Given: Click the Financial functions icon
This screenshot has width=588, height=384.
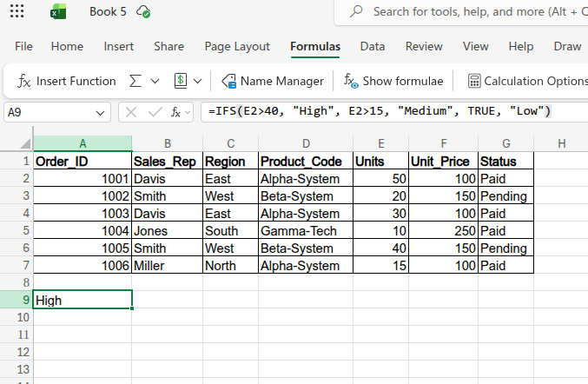Looking at the screenshot, I should pos(181,81).
